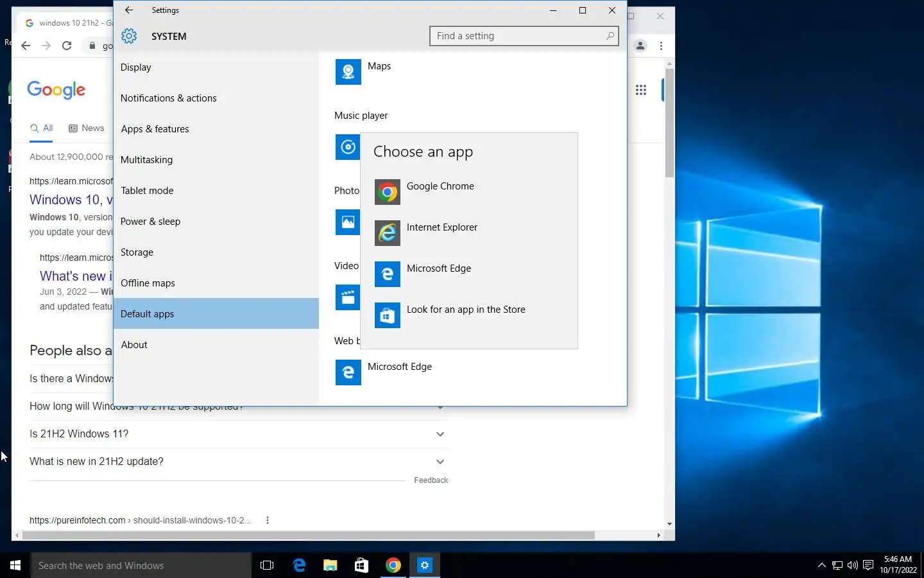Image resolution: width=924 pixels, height=578 pixels.
Task: Open the Display settings section
Action: (216, 67)
